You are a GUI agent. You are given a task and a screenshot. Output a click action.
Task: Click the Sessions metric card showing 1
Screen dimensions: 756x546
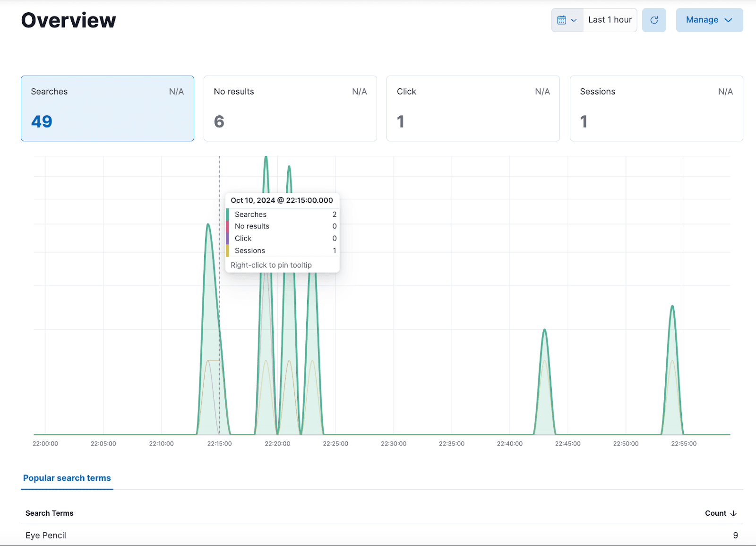click(x=656, y=108)
